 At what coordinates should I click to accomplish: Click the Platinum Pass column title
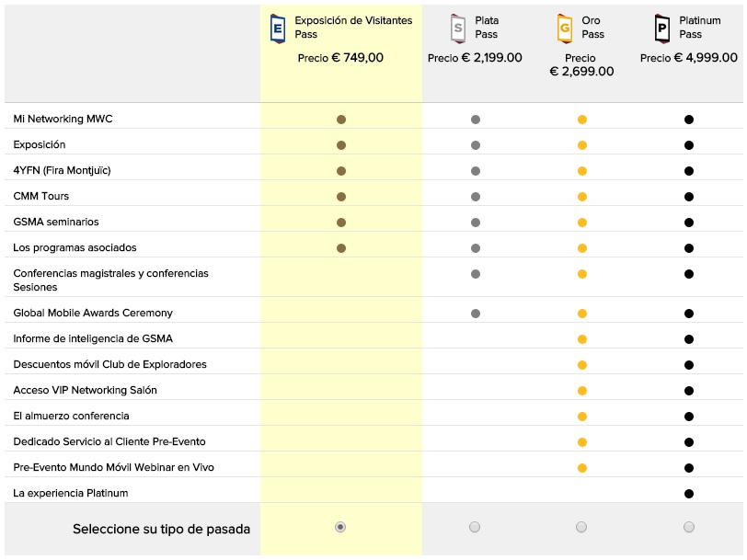tap(699, 27)
